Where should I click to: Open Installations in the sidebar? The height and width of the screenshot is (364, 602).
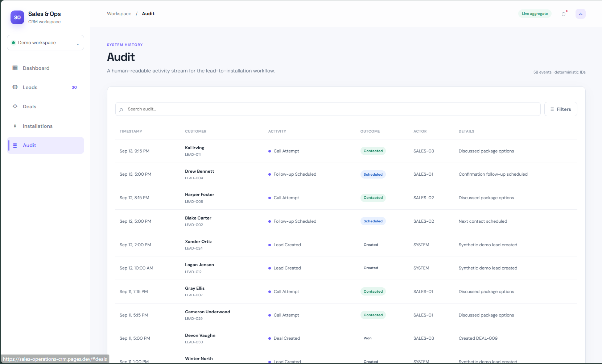pyautogui.click(x=45, y=126)
